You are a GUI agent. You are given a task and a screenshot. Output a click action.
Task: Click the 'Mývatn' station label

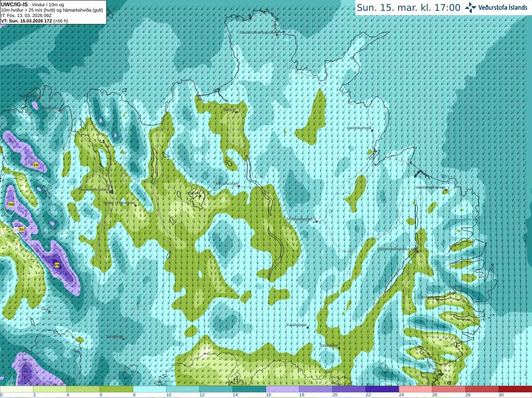point(193,193)
